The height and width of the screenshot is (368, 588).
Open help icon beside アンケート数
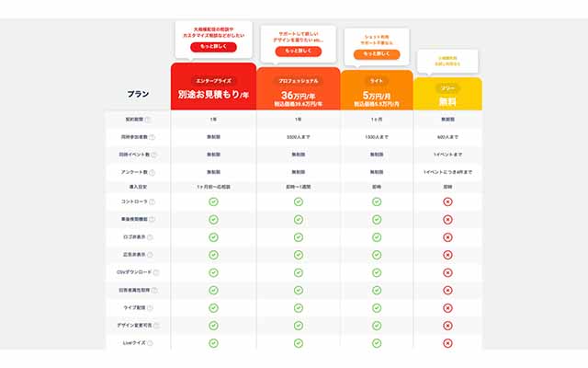pos(152,172)
